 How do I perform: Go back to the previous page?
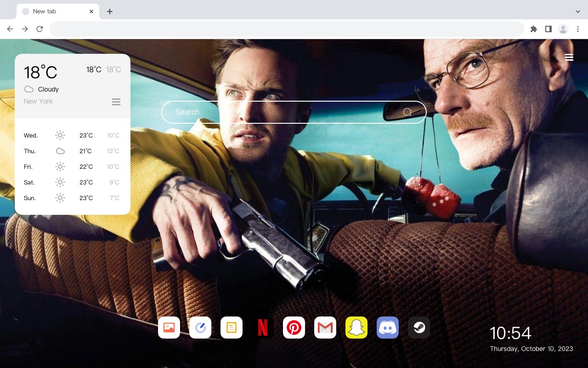tap(10, 29)
